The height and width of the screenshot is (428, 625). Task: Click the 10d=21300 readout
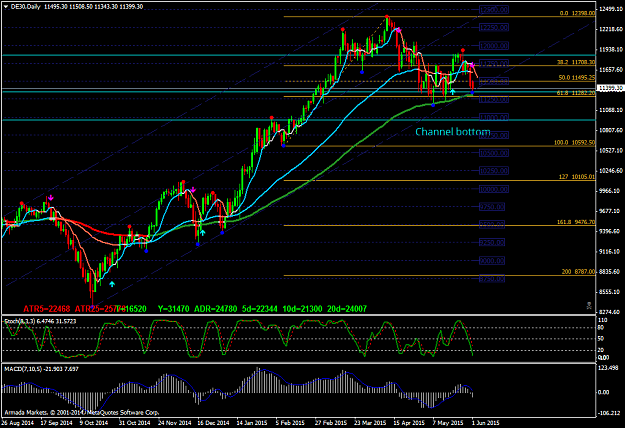click(302, 309)
